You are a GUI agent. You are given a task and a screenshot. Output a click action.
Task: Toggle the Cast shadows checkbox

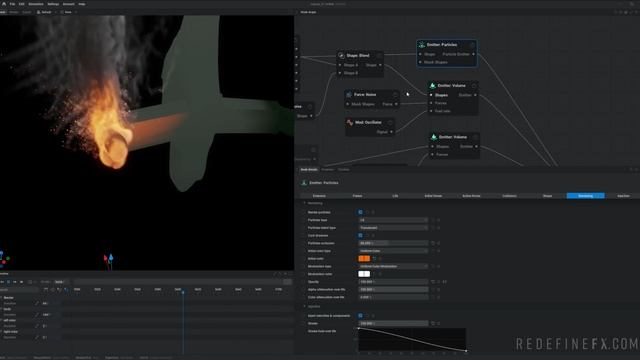click(360, 236)
